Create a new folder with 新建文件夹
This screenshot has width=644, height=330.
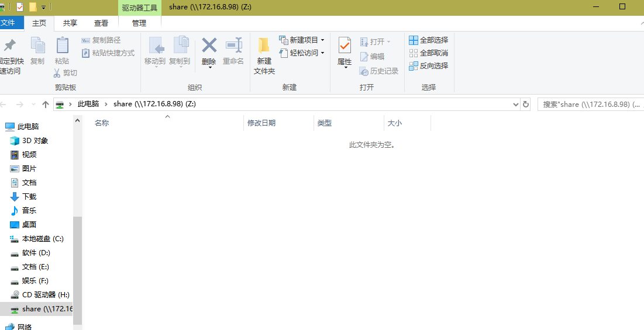264,55
